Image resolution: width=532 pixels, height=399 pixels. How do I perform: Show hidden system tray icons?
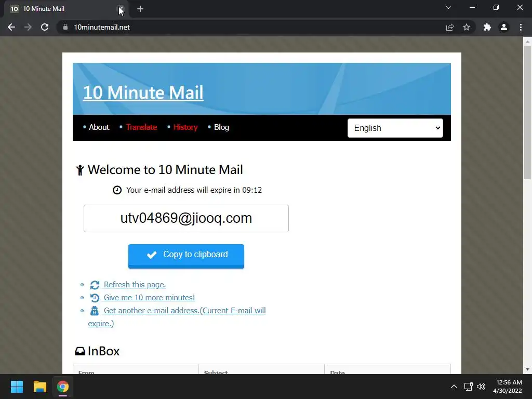(454, 387)
